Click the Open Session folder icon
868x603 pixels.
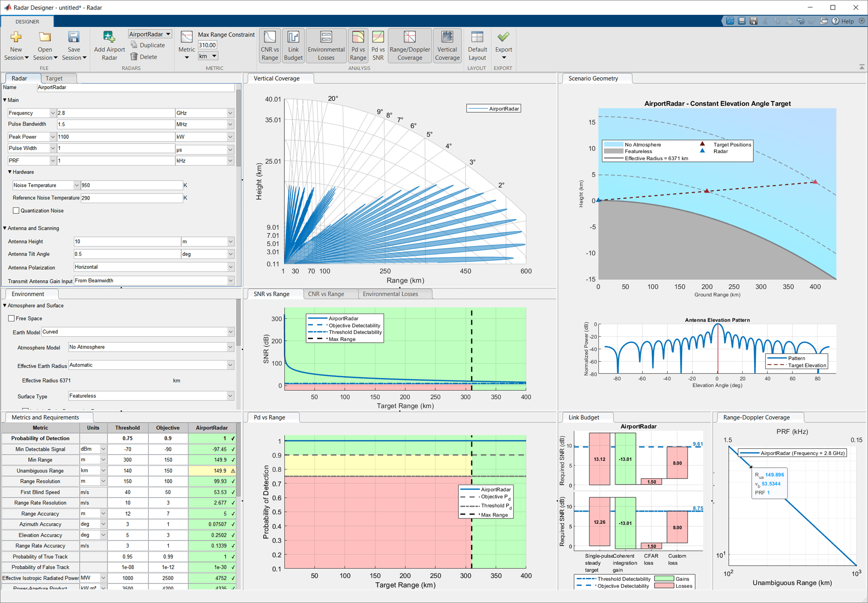[45, 37]
